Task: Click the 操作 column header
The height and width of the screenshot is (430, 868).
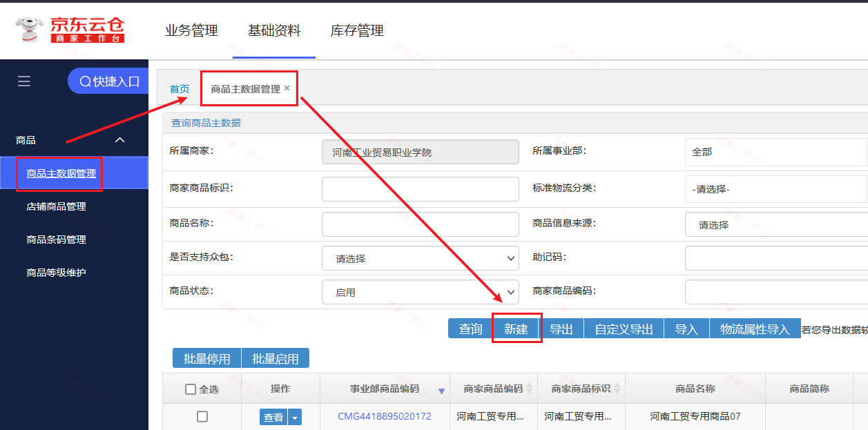Action: tap(280, 389)
